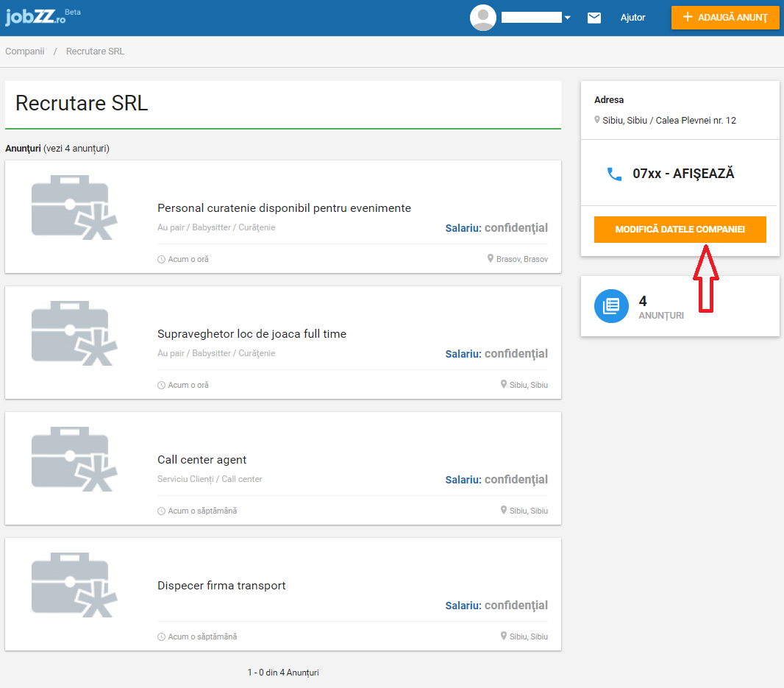Click briefcase thumbnail of Personal curatenie listing
The height and width of the screenshot is (688, 784).
coord(74,208)
